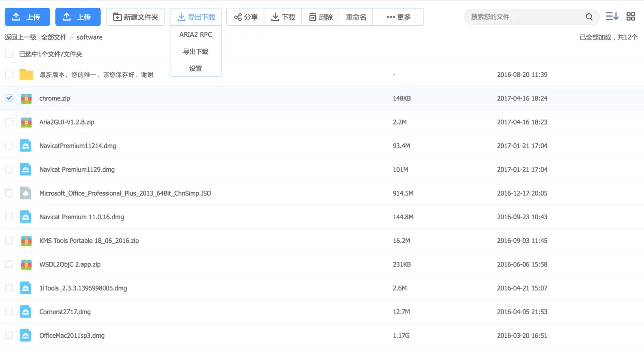644x360 pixels.
Task: Click Microsoft_Office_Professional_Plus_2013 ISO name
Action: [125, 193]
